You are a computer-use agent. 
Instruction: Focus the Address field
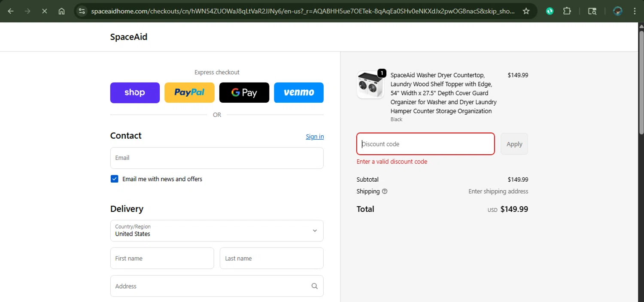217,286
